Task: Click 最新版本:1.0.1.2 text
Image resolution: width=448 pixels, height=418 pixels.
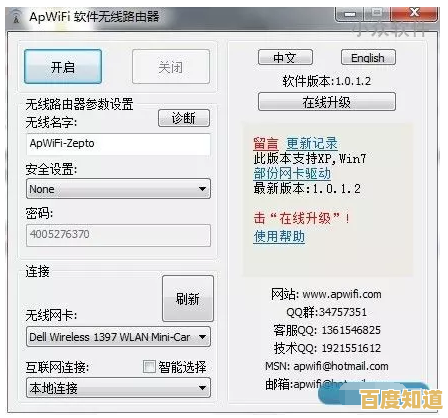Action: pos(307,189)
